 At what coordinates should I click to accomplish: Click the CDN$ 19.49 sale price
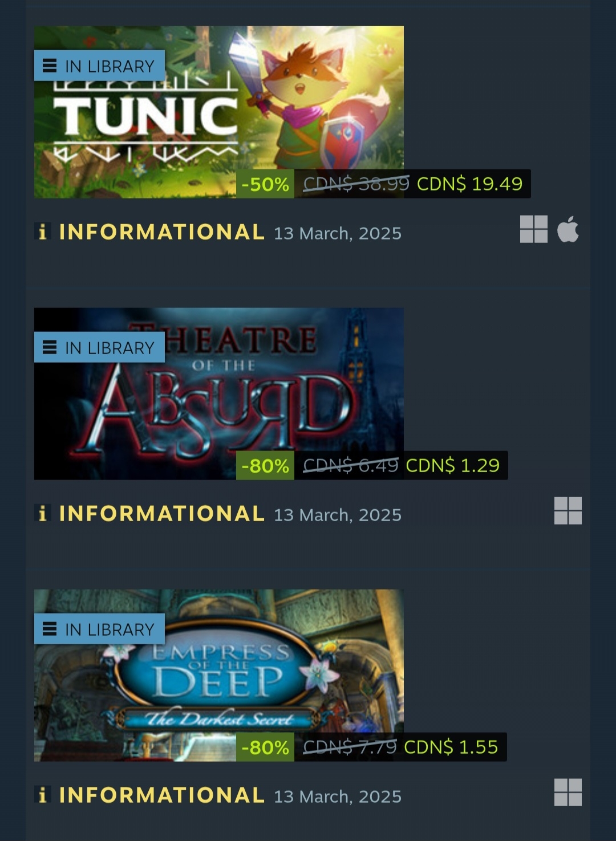[x=469, y=184]
